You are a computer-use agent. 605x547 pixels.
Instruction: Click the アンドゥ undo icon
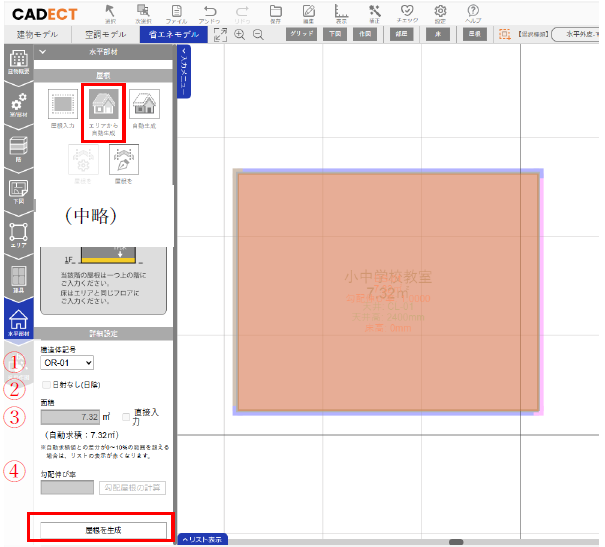(x=210, y=14)
